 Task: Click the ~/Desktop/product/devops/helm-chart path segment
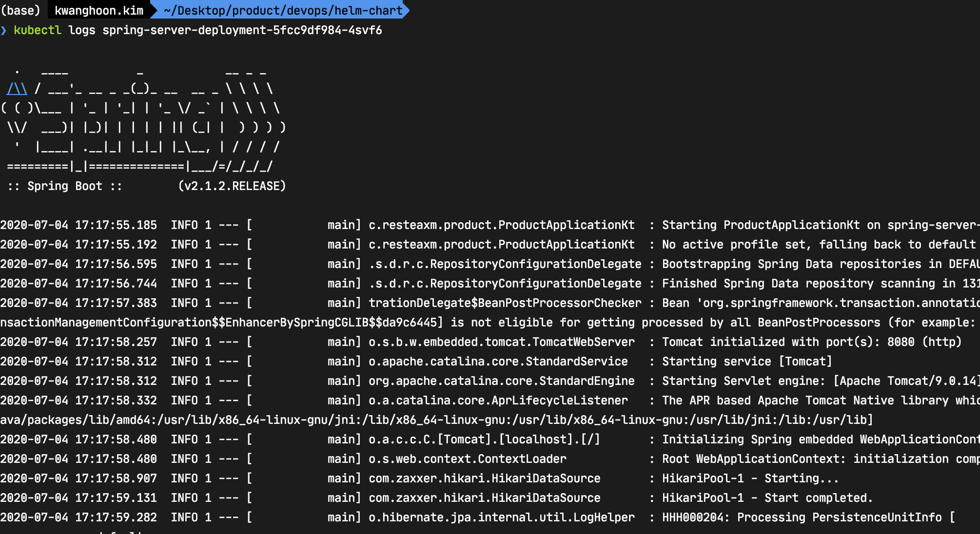[x=283, y=10]
